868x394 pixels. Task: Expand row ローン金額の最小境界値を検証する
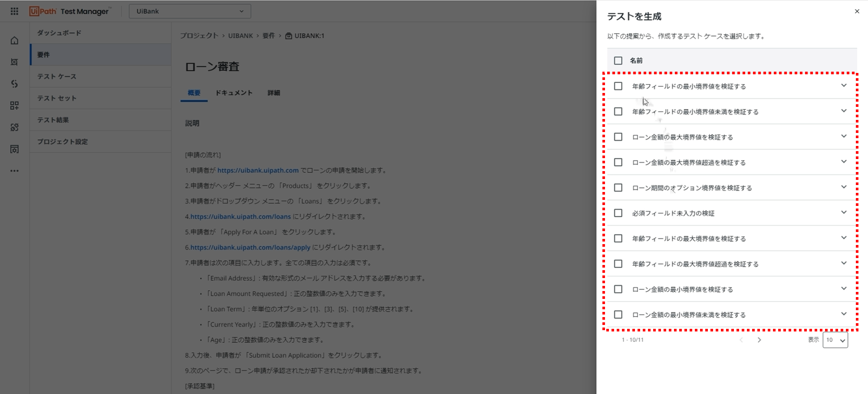[x=844, y=288]
